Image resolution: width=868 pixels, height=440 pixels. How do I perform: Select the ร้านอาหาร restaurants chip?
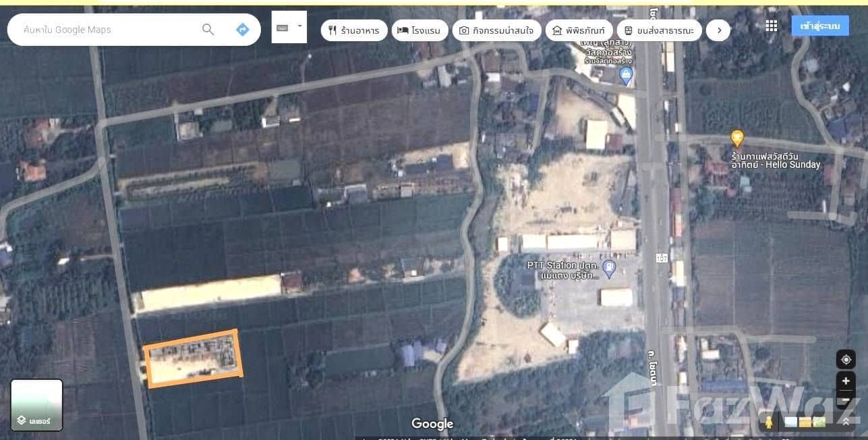click(x=354, y=30)
